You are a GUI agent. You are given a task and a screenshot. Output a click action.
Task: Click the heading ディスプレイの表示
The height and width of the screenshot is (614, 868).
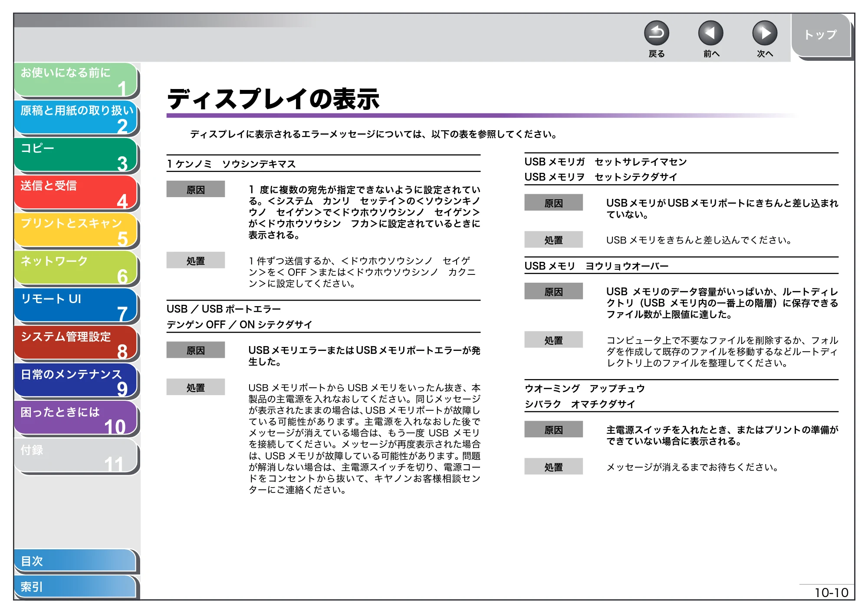273,99
